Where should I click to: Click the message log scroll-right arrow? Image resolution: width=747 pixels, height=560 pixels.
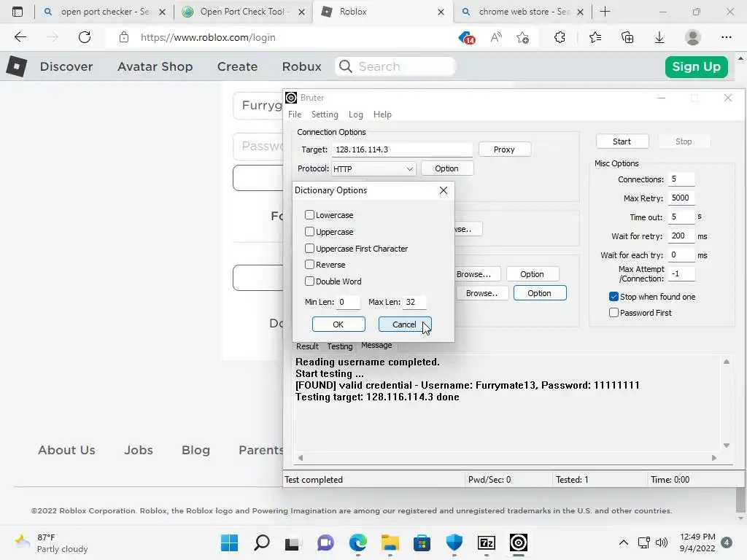click(x=713, y=458)
